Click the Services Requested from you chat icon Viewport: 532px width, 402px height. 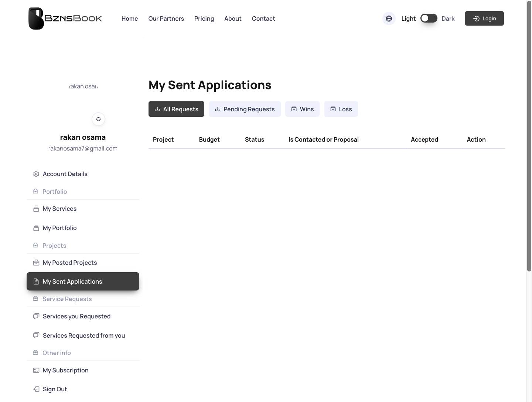[x=36, y=335]
